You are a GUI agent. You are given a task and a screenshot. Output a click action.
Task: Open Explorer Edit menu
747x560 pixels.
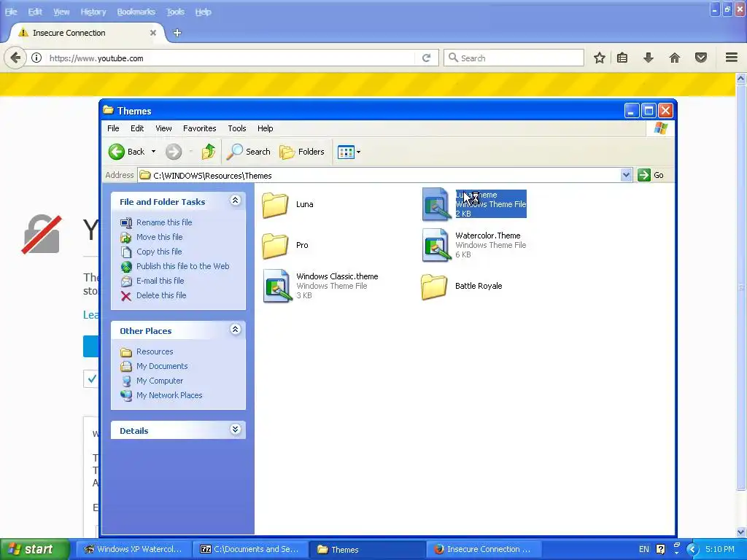137,128
